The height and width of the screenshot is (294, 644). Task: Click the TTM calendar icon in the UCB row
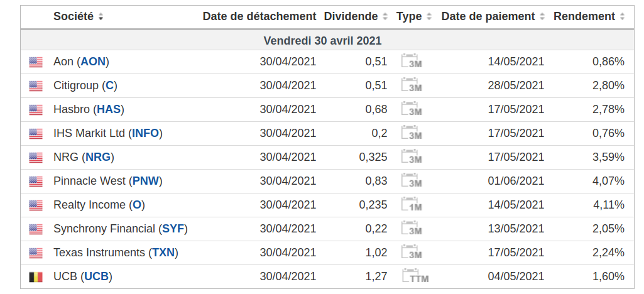coord(415,275)
